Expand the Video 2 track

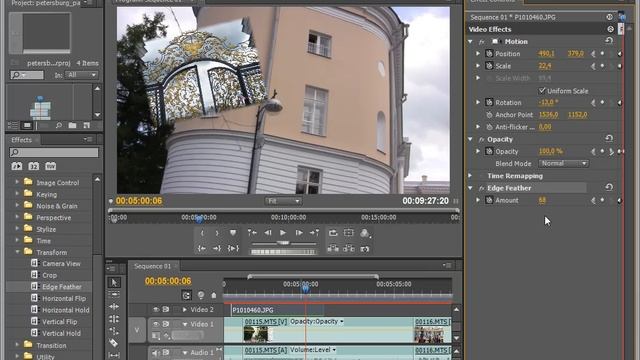click(x=185, y=309)
